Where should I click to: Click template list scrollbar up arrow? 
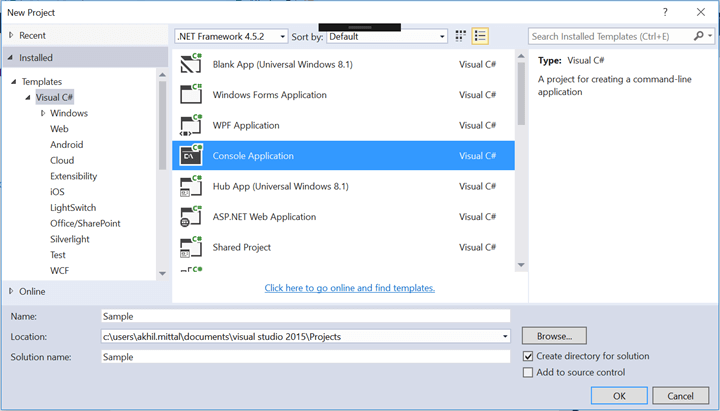pos(521,56)
